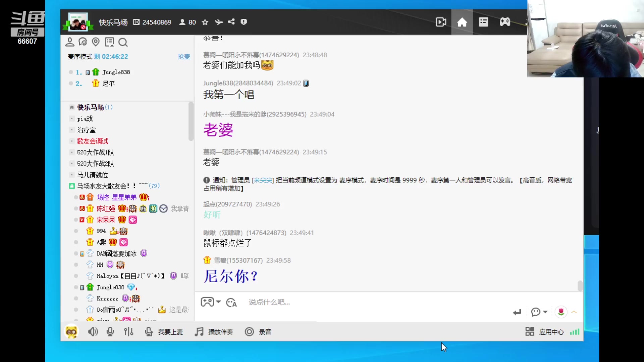Switch to the Home tab icon
The width and height of the screenshot is (644, 362).
462,22
